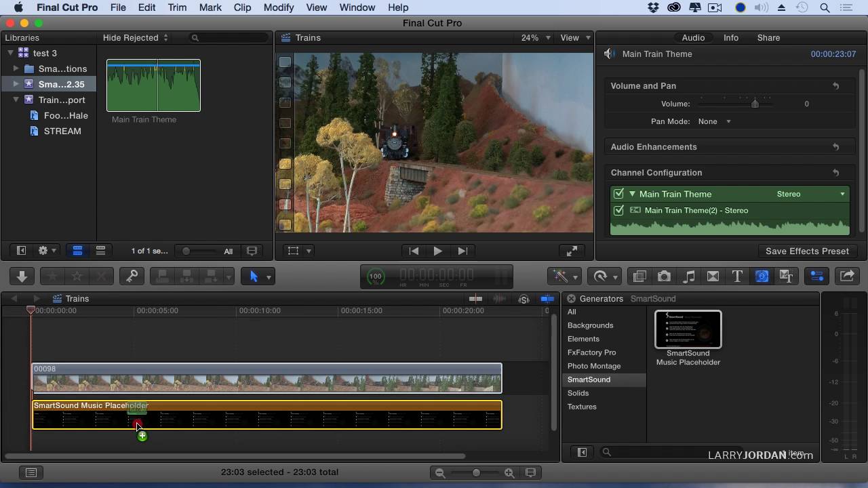Viewport: 868px width, 488px height.
Task: Toggle the Main Train Theme channel checkbox
Action: [618, 194]
